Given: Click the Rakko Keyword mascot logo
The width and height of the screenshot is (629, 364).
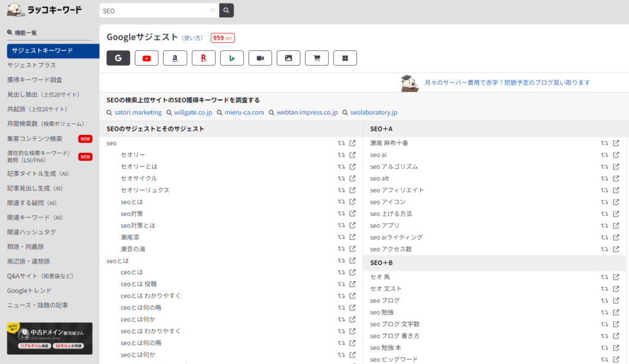Looking at the screenshot, I should click(14, 10).
